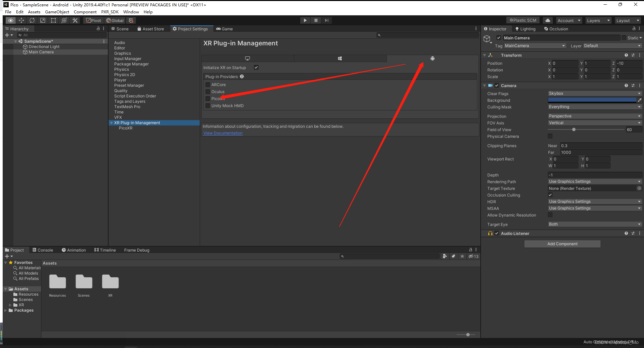Screen dimensions: 644x348
Task: Open Camera component preset settings
Action: point(633,85)
